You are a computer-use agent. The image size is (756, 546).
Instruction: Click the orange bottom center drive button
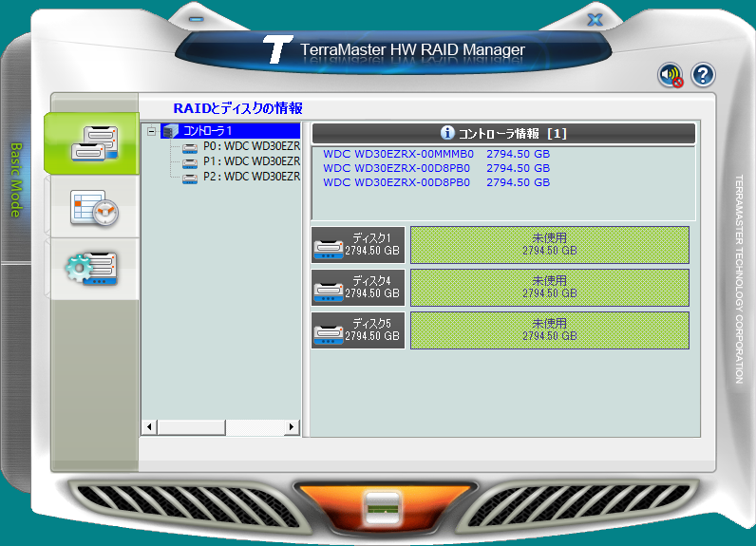(383, 507)
